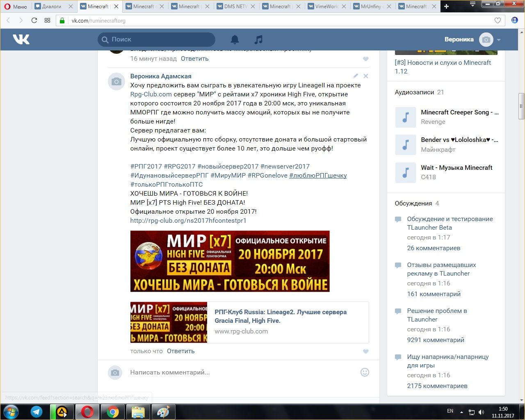Screen dimensions: 525x420
Task: Open hashtag #ИдунановыйсерверРПГ
Action: point(169,176)
